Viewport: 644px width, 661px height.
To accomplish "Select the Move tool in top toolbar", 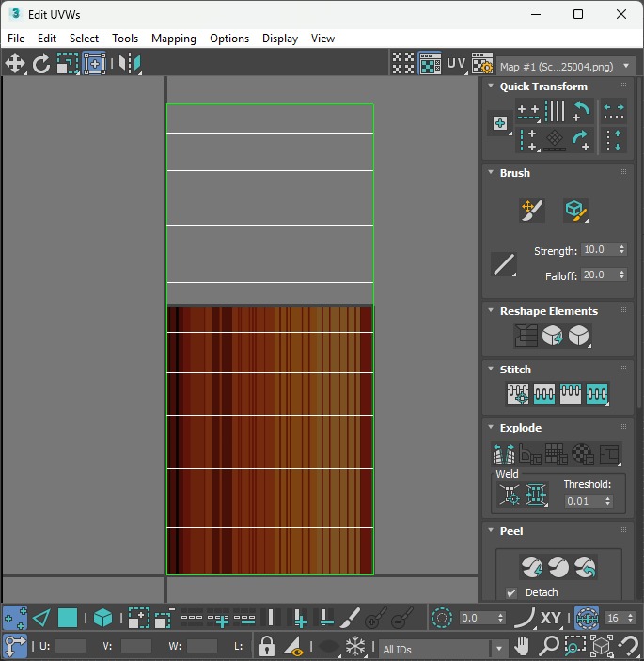I will pos(15,64).
